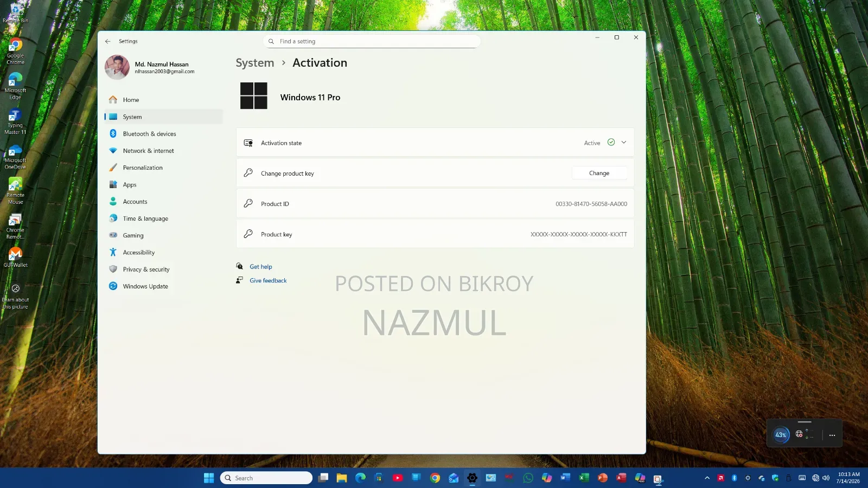
Task: Open PowerPoint from taskbar
Action: (x=603, y=478)
